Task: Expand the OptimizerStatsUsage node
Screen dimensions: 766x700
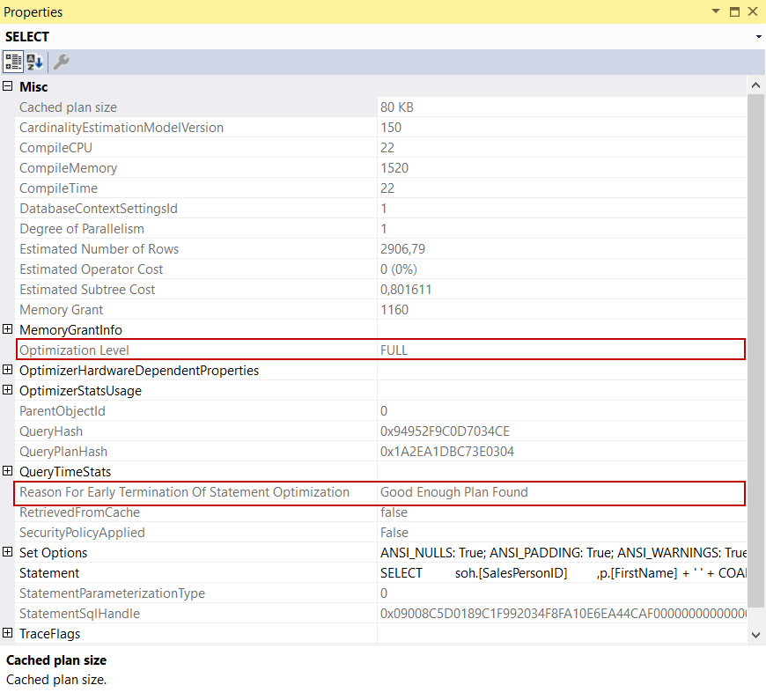Action: pos(7,390)
